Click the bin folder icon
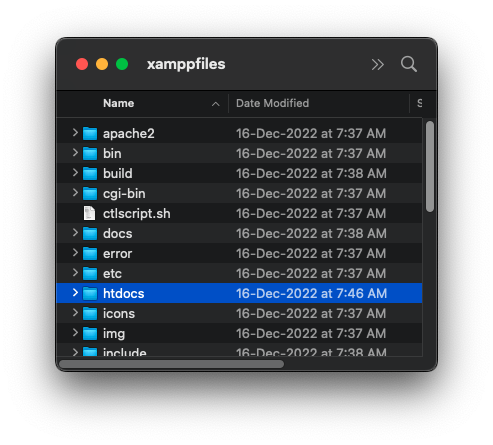 pyautogui.click(x=90, y=153)
